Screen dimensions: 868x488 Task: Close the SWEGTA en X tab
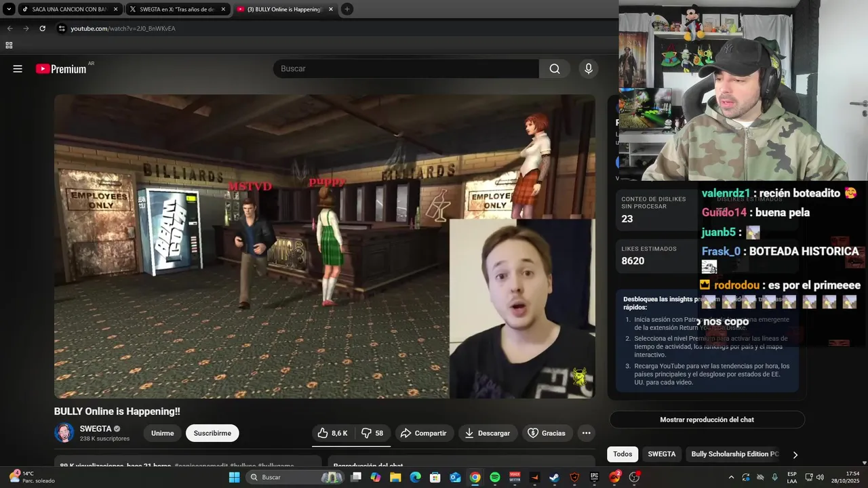pos(223,9)
